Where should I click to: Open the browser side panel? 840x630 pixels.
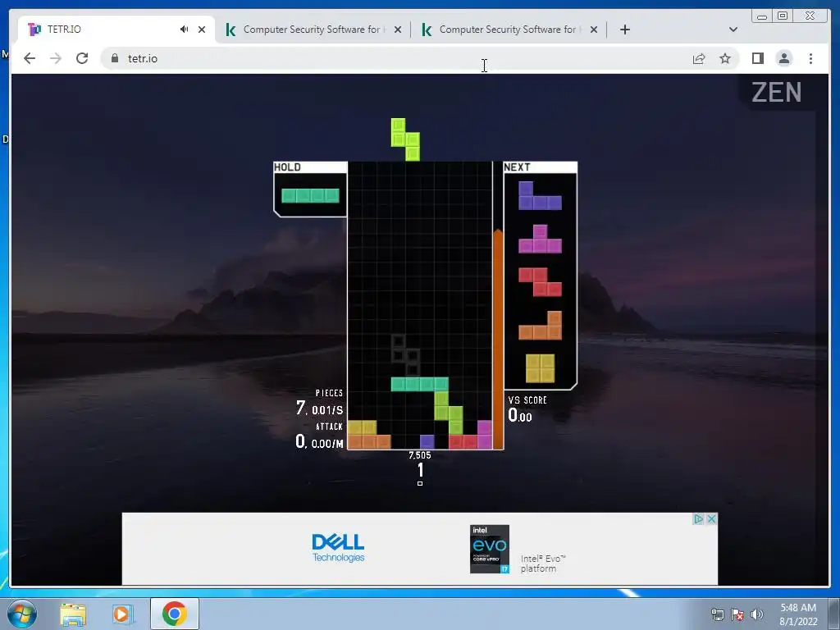tap(757, 58)
